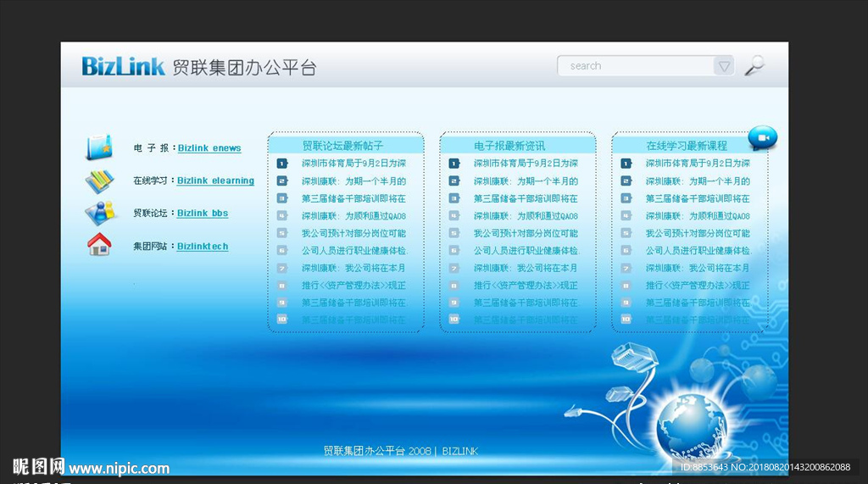Open 深圳康联: 我公司将在本月 in 贸联论坛最新帖子
Screen dimensions: 868x484
coord(353,268)
